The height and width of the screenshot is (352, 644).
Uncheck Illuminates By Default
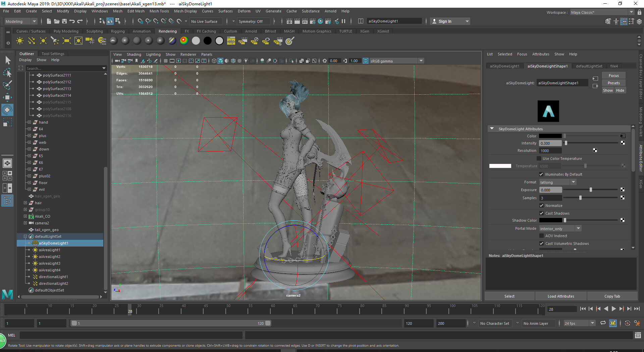point(541,174)
